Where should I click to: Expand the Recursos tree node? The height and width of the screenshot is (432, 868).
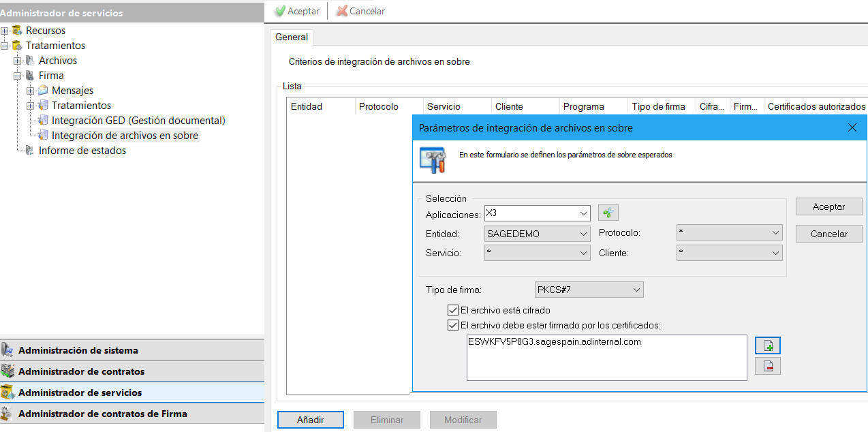pos(5,31)
